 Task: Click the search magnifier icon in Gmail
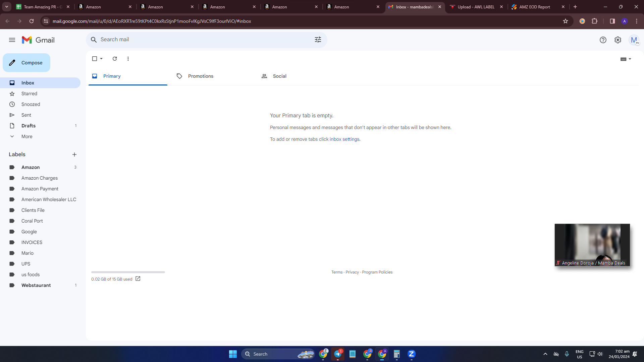94,40
